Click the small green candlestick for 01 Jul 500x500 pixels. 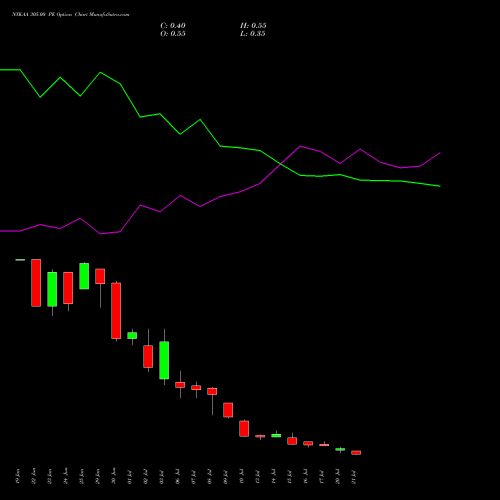132,335
